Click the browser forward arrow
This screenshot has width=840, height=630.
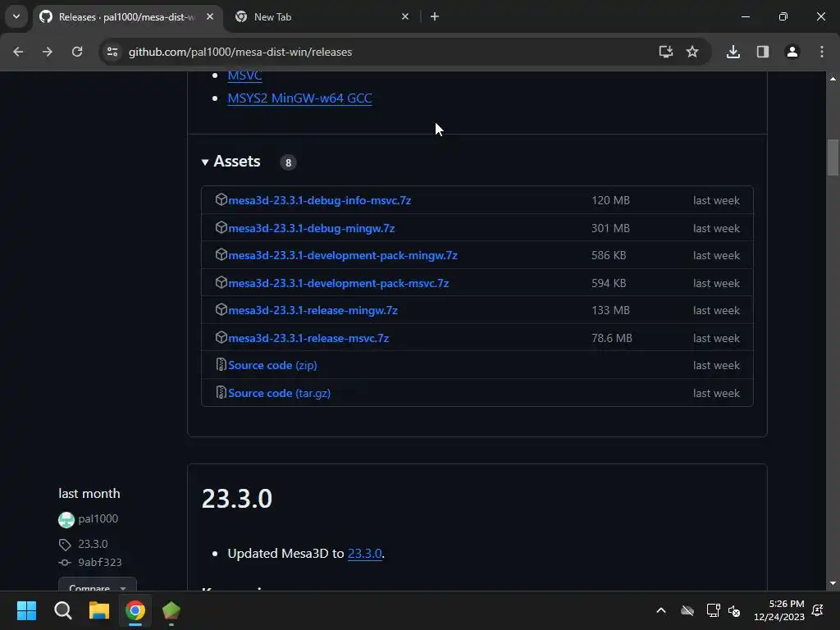[x=48, y=52]
